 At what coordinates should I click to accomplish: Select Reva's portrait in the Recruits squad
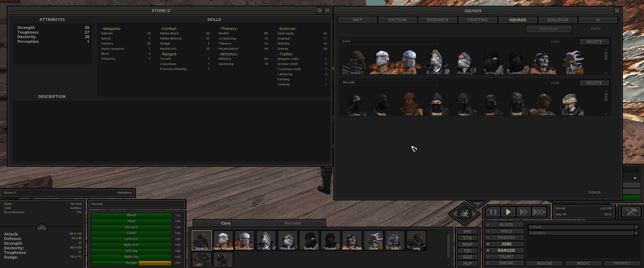pyautogui.click(x=409, y=103)
